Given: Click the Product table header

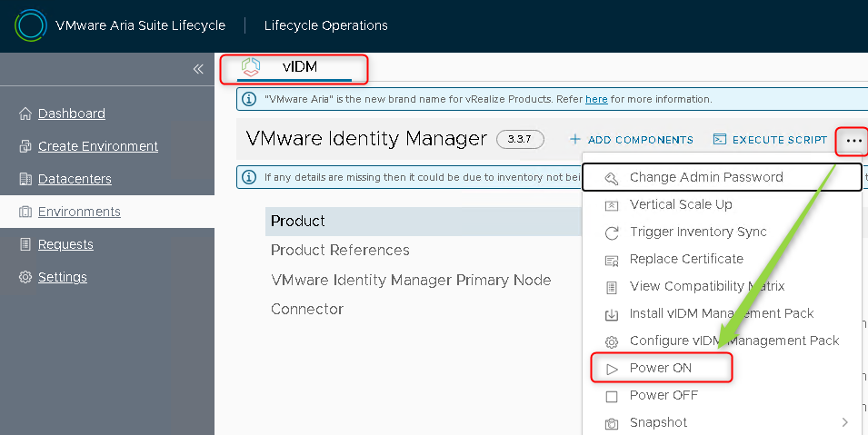Looking at the screenshot, I should click(x=424, y=221).
